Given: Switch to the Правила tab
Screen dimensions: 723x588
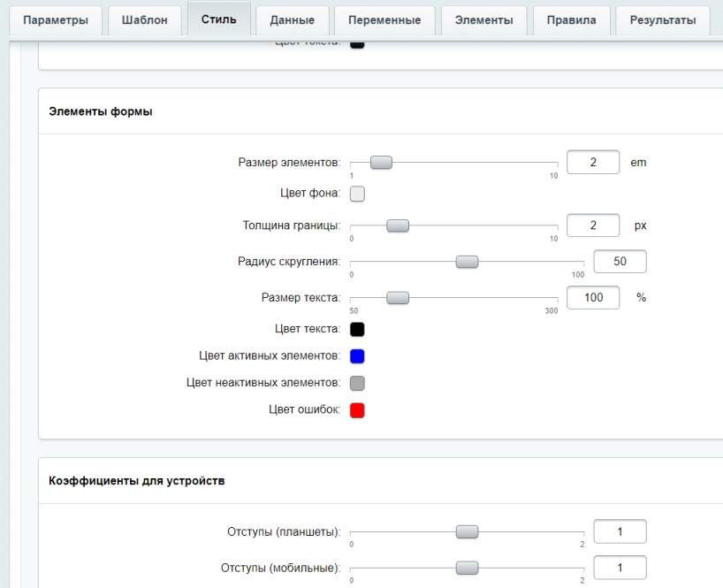Looking at the screenshot, I should (571, 21).
